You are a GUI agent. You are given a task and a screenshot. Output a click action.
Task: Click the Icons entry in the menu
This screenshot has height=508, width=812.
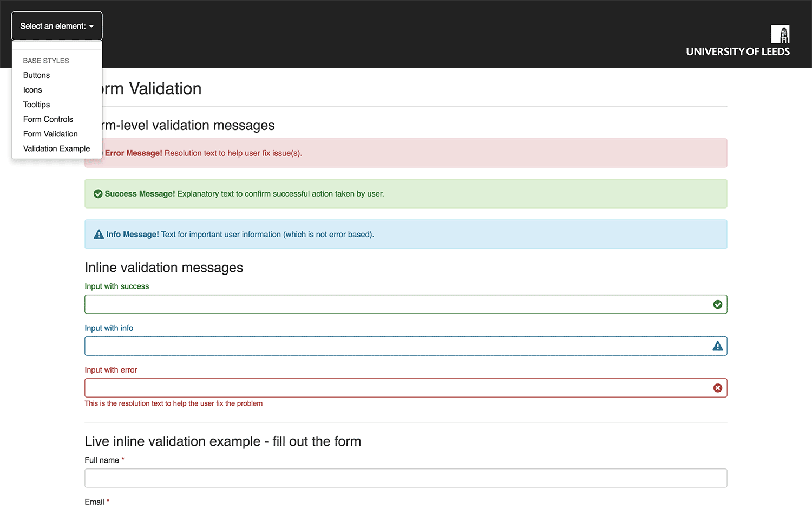32,90
